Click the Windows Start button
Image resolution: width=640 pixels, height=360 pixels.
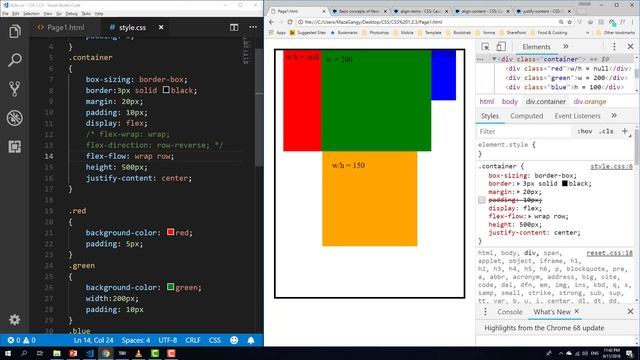8,353
